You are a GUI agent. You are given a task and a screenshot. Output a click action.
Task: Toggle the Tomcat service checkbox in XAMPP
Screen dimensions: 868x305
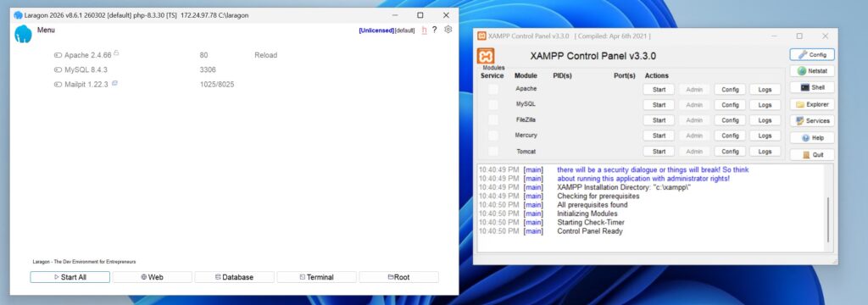(492, 151)
